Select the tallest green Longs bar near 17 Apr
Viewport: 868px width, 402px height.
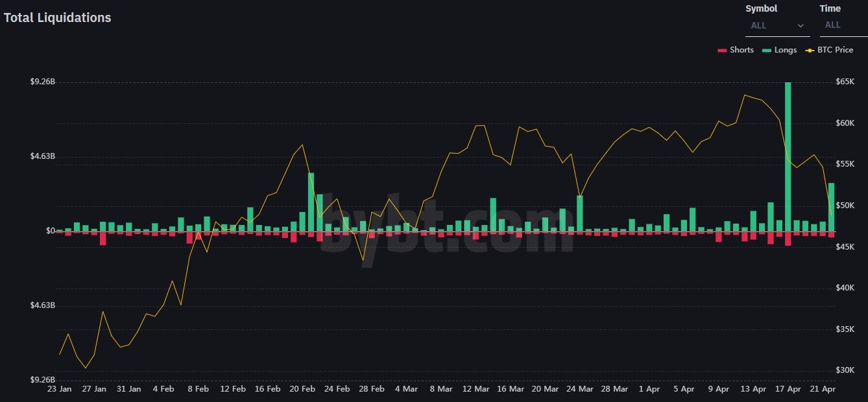787,156
